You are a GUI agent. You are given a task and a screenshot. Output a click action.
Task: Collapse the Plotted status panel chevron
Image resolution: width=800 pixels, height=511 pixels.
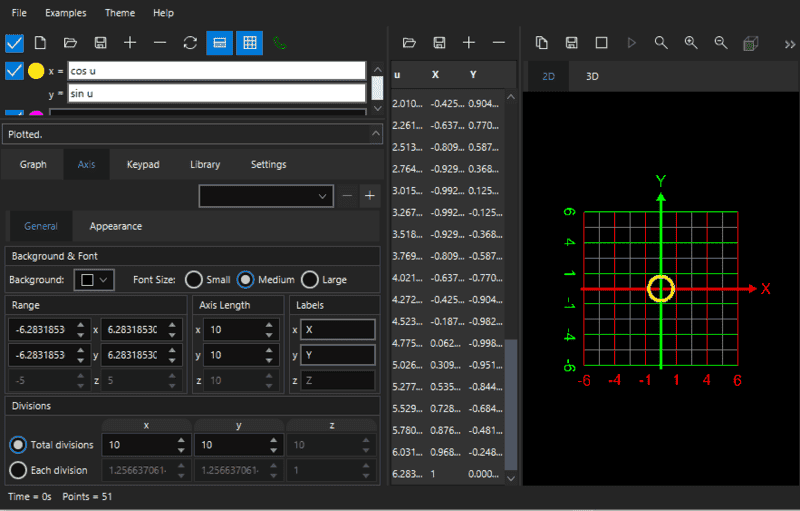click(376, 133)
